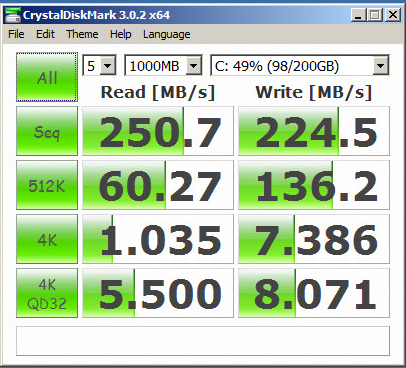Click the CrystalDiskMark title bar icon

pos(13,15)
